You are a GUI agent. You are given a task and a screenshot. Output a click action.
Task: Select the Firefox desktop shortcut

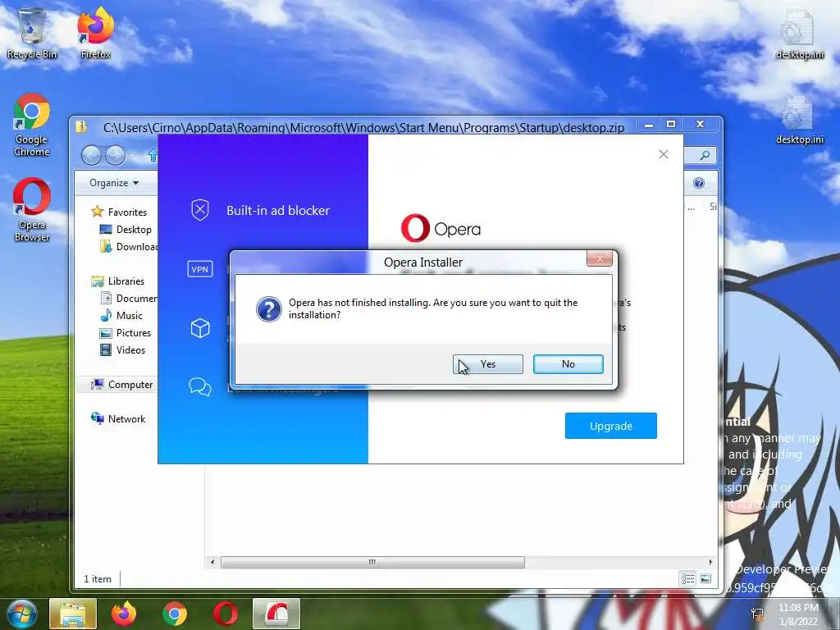95,33
